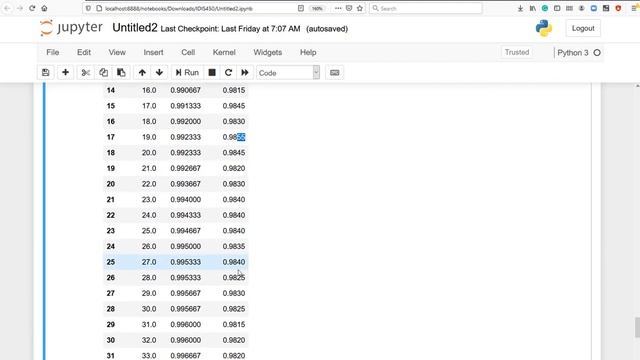The image size is (640, 360).
Task: Click the Python 3 kernel indicator circle
Action: coord(597,53)
